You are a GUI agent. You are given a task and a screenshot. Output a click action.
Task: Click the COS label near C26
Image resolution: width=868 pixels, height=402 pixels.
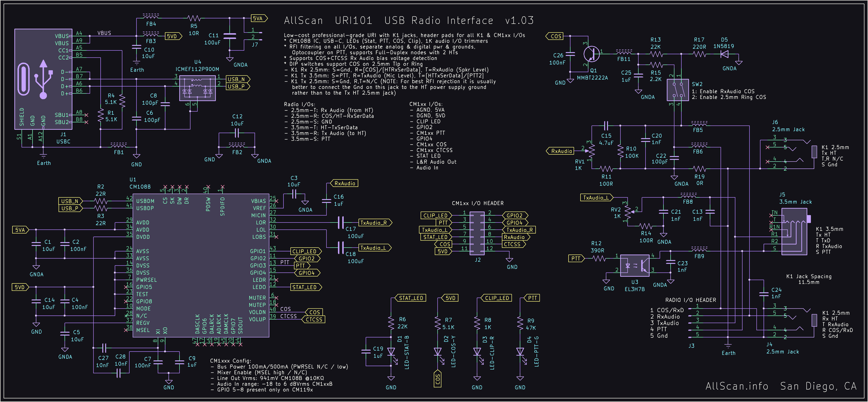(x=554, y=36)
